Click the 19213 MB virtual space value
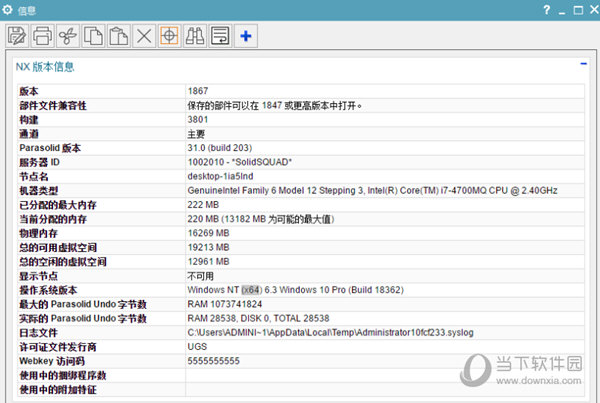 (x=208, y=247)
